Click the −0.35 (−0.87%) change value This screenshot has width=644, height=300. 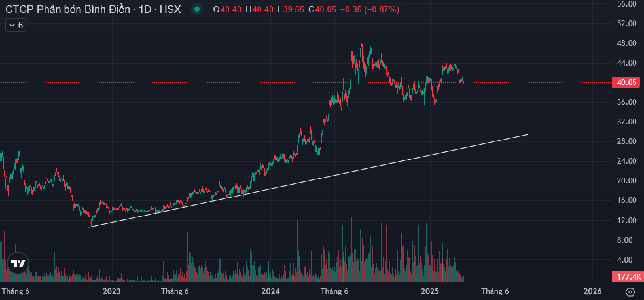tap(370, 9)
